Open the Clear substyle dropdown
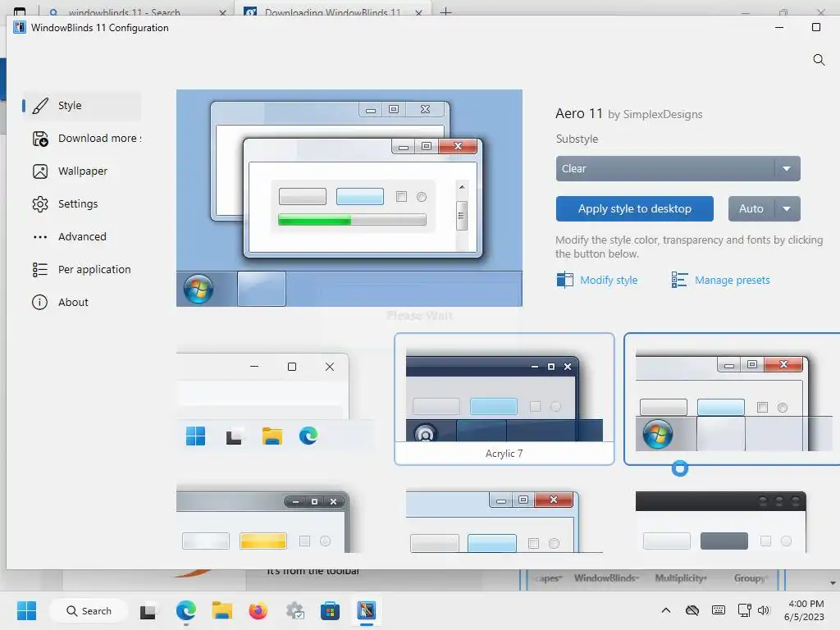The width and height of the screenshot is (840, 630). (x=678, y=169)
